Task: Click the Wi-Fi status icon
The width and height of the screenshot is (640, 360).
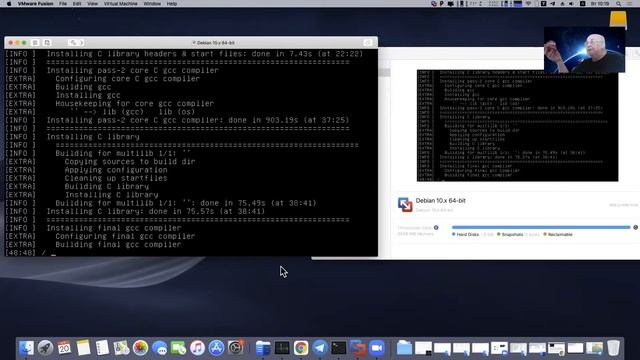Action: tap(528, 4)
